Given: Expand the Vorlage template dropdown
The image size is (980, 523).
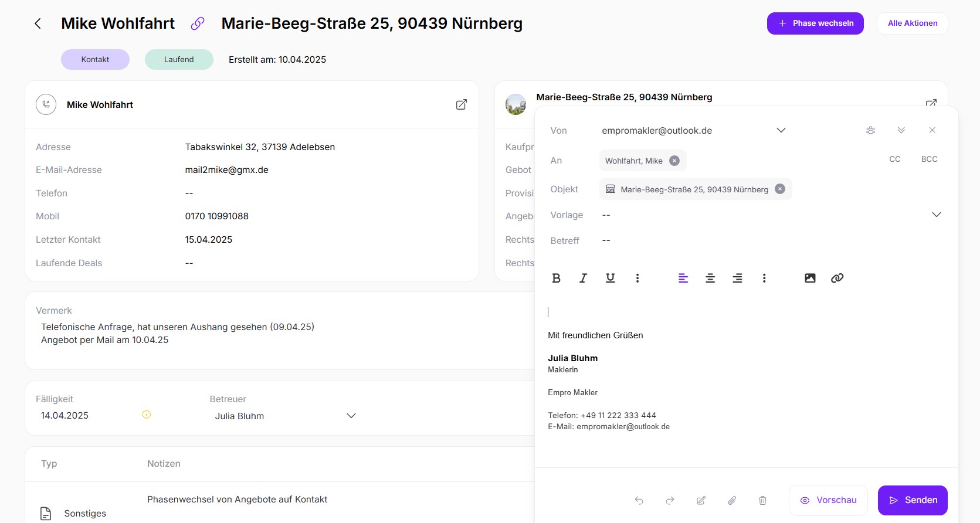Looking at the screenshot, I should (x=937, y=215).
